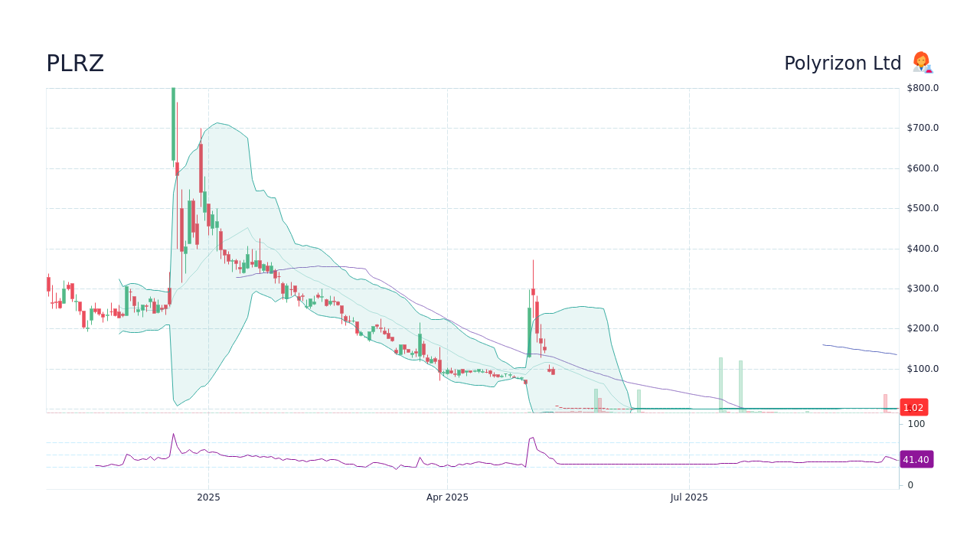The height and width of the screenshot is (551, 980).
Task: Select the Polyrizon Ltd company name
Action: tap(842, 63)
